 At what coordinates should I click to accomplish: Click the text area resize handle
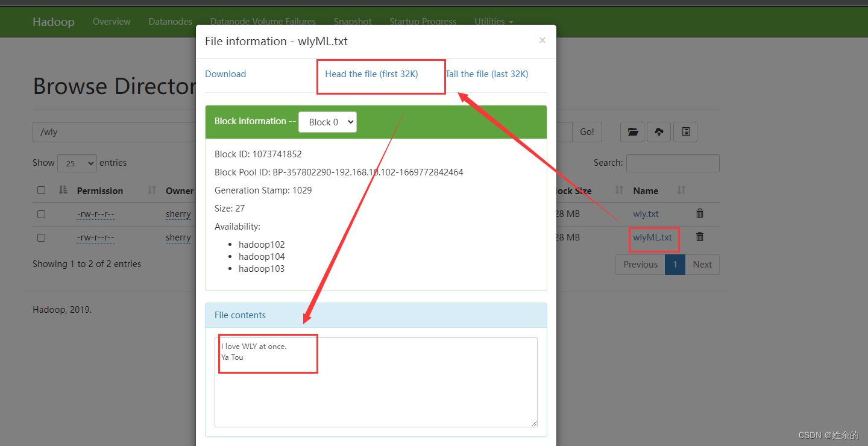[x=533, y=423]
